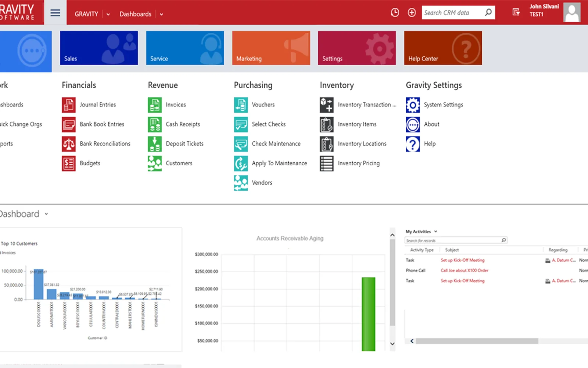This screenshot has width=588, height=368.
Task: Open Help question mark icon
Action: pyautogui.click(x=413, y=144)
